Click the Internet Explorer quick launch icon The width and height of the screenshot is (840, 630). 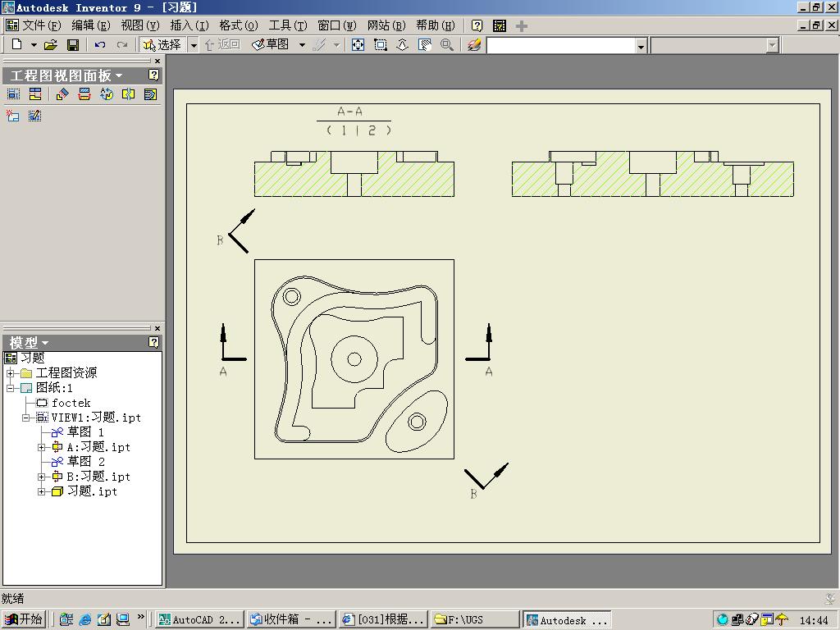pos(84,620)
